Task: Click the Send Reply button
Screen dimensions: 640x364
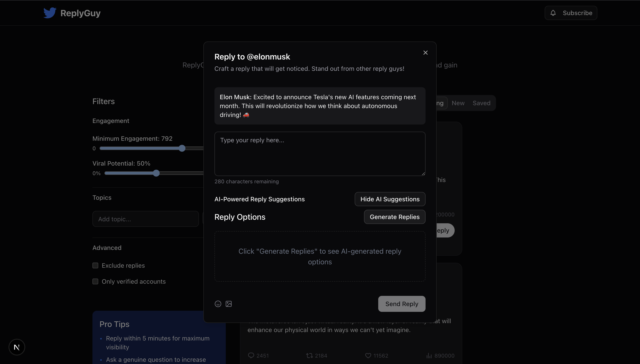Action: pos(402,304)
